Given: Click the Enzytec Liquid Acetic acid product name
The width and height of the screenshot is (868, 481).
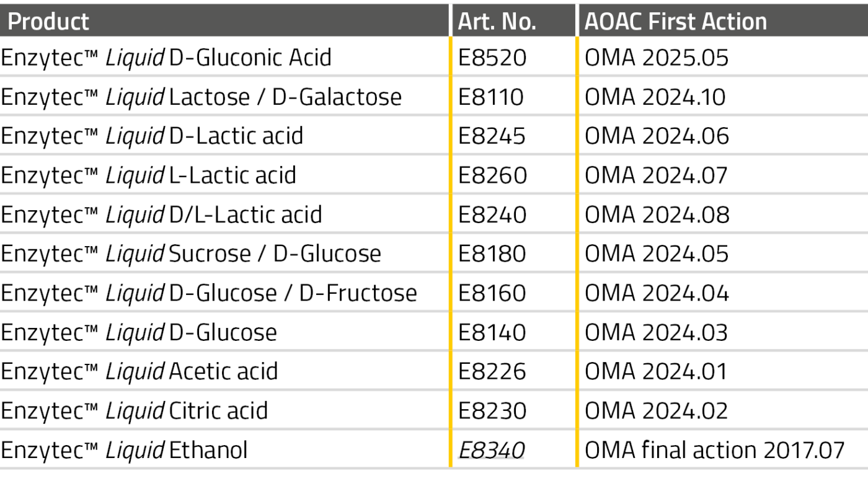Looking at the screenshot, I should click(138, 371).
